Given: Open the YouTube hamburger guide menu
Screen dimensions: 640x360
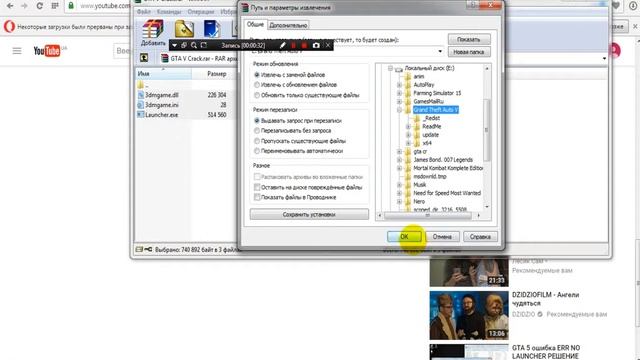Looking at the screenshot, I should [17, 51].
